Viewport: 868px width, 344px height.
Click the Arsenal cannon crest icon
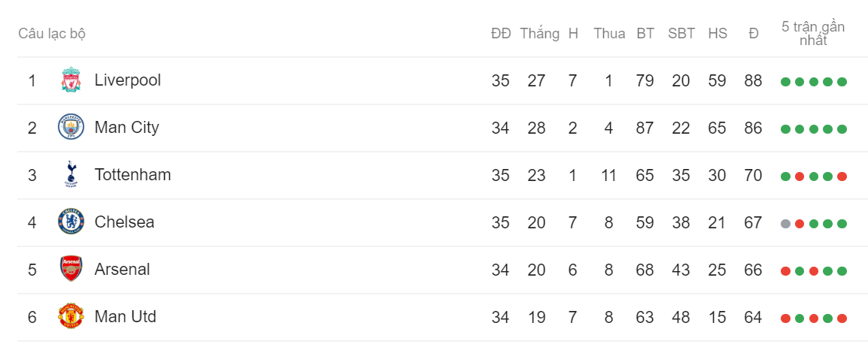[71, 270]
